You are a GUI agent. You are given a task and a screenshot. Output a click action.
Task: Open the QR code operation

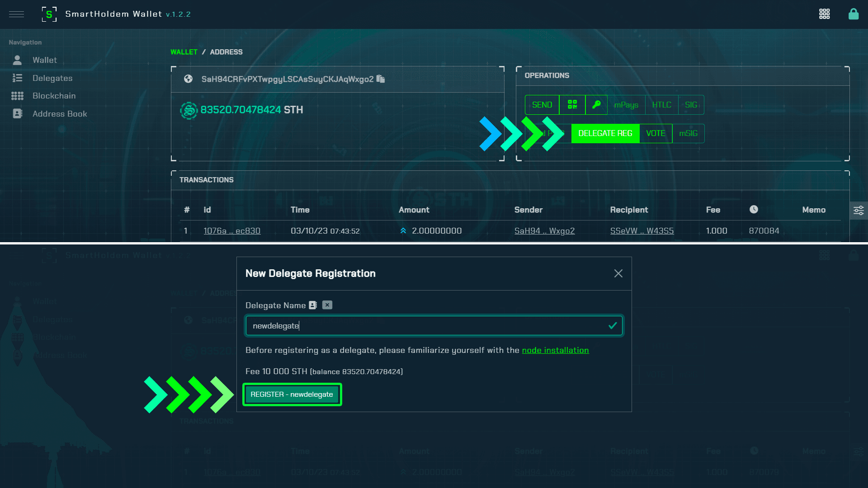tap(572, 105)
